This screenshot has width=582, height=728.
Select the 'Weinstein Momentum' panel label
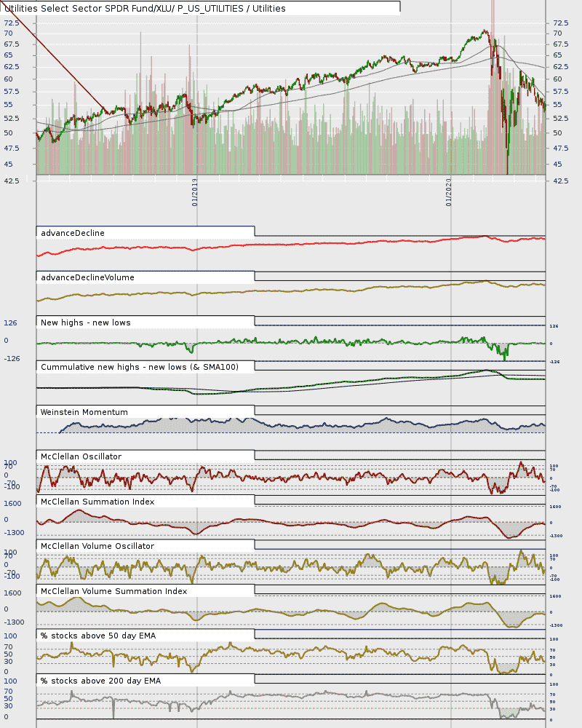pos(84,412)
